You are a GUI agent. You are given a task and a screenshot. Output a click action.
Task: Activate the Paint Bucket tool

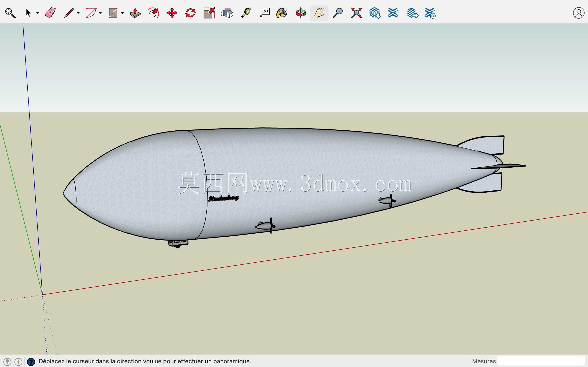coord(282,13)
